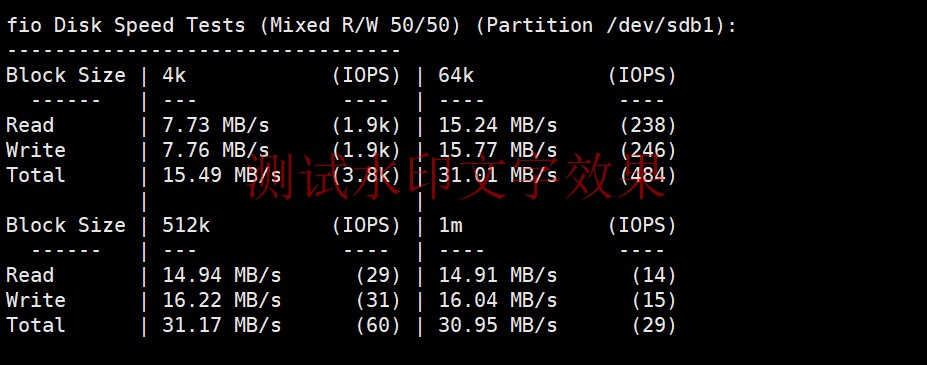This screenshot has height=365, width=927.
Task: Click the 64k read IOPS value (238)
Action: pos(648,125)
